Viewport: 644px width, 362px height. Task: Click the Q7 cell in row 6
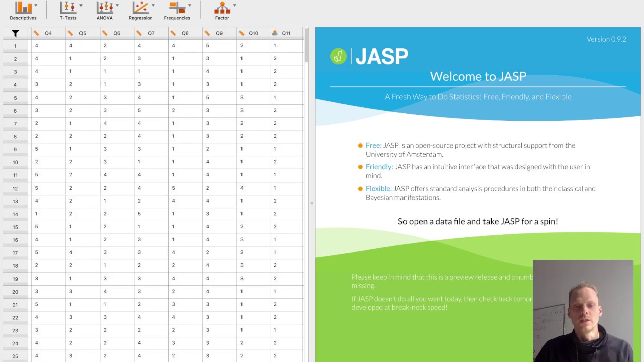click(x=151, y=110)
